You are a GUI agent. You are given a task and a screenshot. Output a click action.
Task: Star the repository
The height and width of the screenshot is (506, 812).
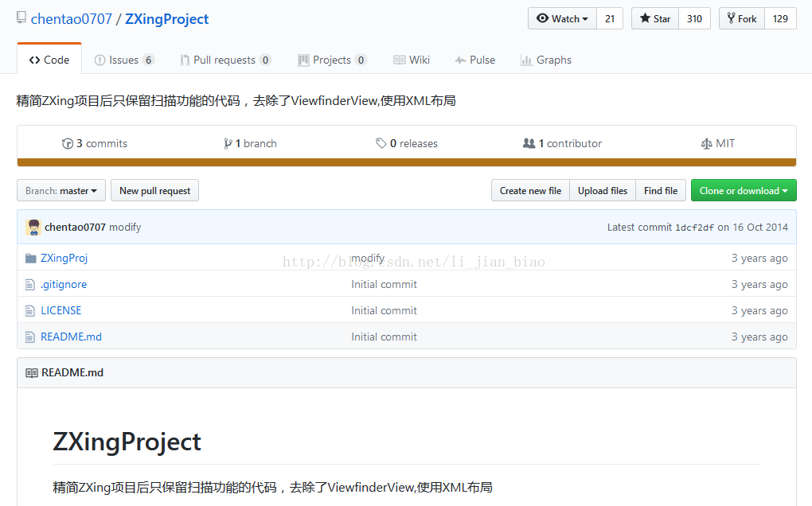pos(655,18)
